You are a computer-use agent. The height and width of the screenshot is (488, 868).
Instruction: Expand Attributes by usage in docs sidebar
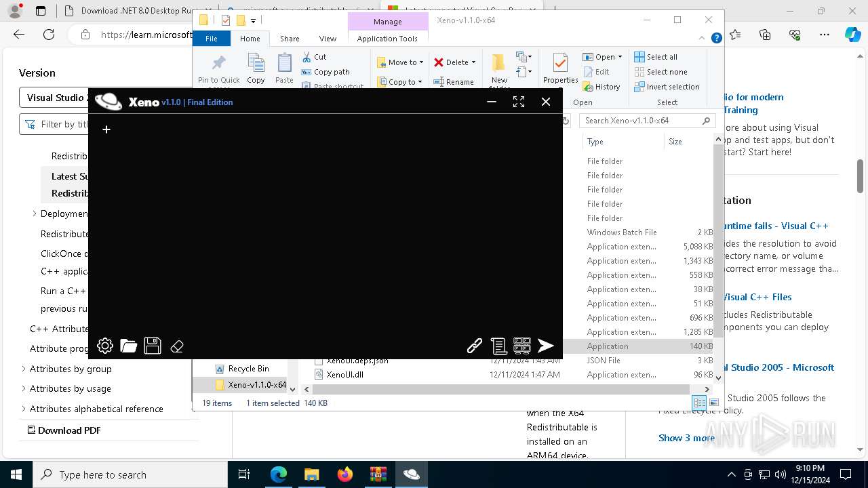24,388
